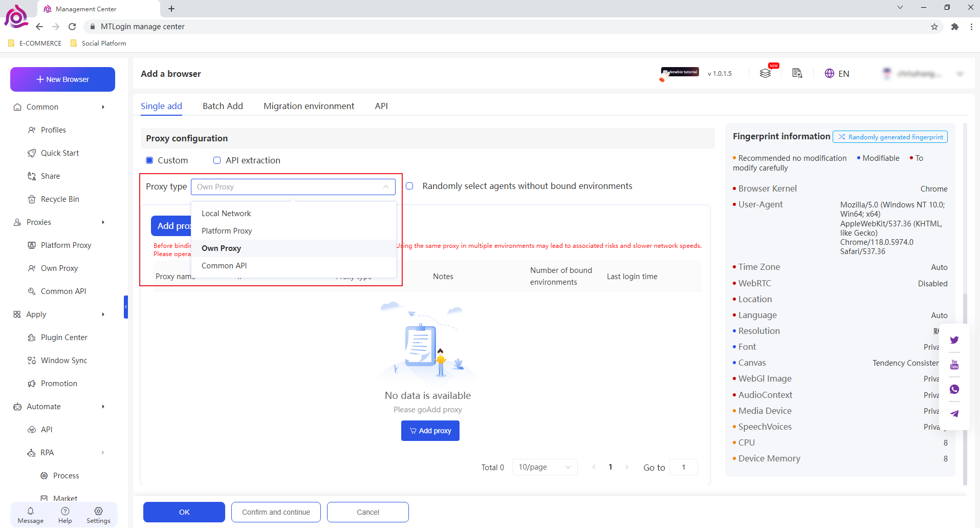Collapse the Apply section
Image resolution: width=980 pixels, height=528 pixels.
coord(103,314)
